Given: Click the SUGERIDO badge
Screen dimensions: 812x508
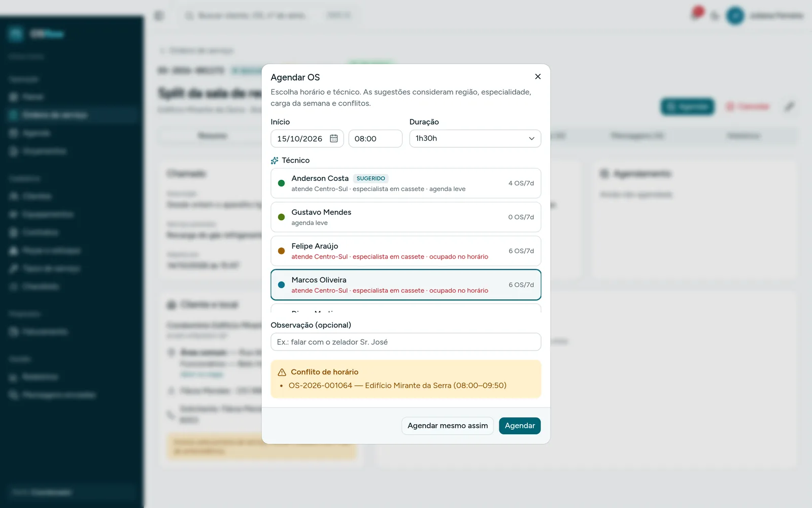Looking at the screenshot, I should point(370,178).
